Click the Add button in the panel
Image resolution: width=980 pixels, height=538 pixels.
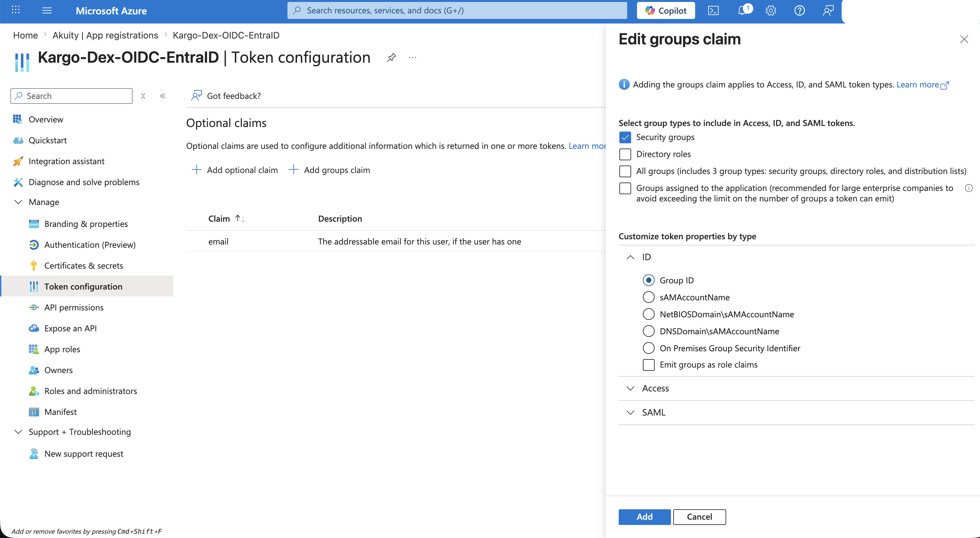[645, 517]
